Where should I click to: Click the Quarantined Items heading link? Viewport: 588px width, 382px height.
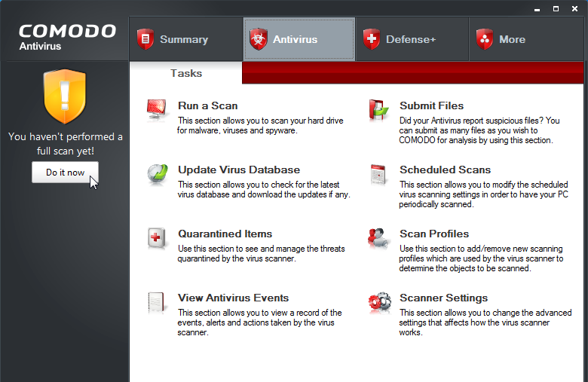(225, 234)
